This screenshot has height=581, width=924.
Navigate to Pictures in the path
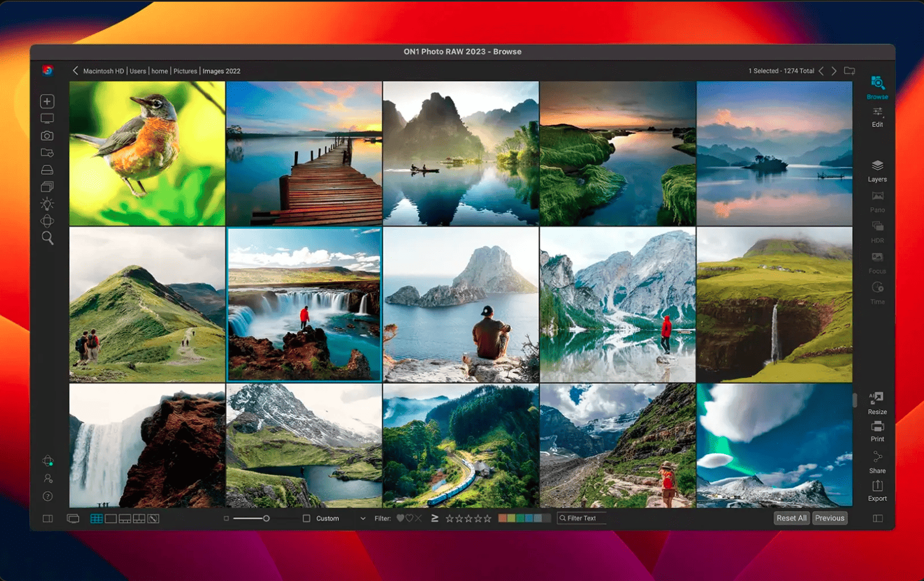pos(185,71)
